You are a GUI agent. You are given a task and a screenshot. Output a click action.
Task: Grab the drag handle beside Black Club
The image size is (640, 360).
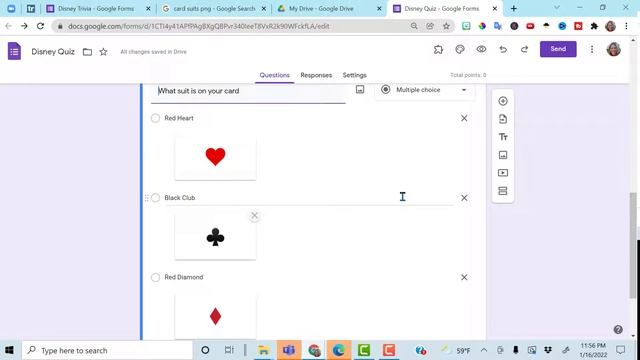[147, 198]
